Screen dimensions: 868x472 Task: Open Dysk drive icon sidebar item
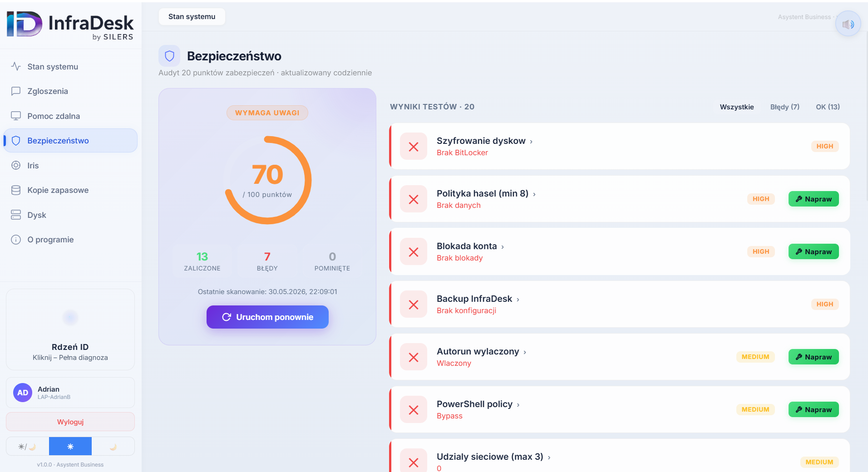[70, 215]
